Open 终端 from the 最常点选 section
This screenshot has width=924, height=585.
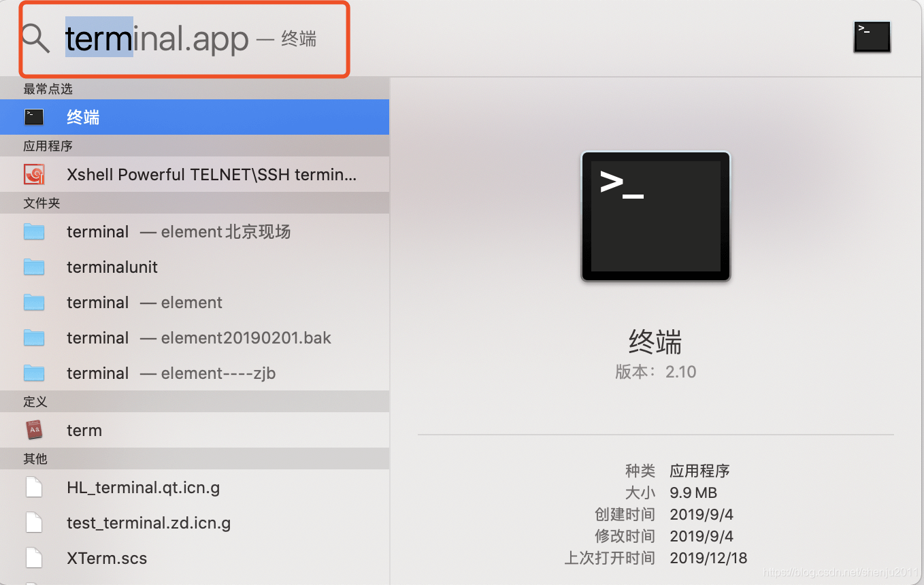coord(83,117)
